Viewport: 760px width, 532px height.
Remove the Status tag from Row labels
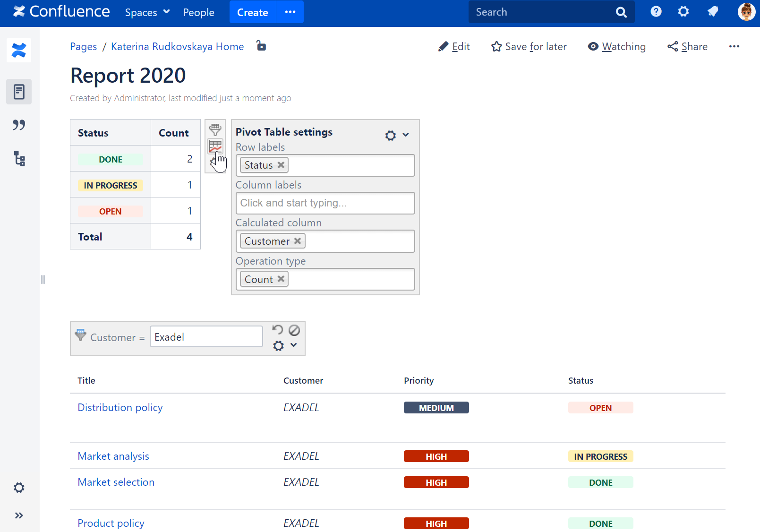281,165
